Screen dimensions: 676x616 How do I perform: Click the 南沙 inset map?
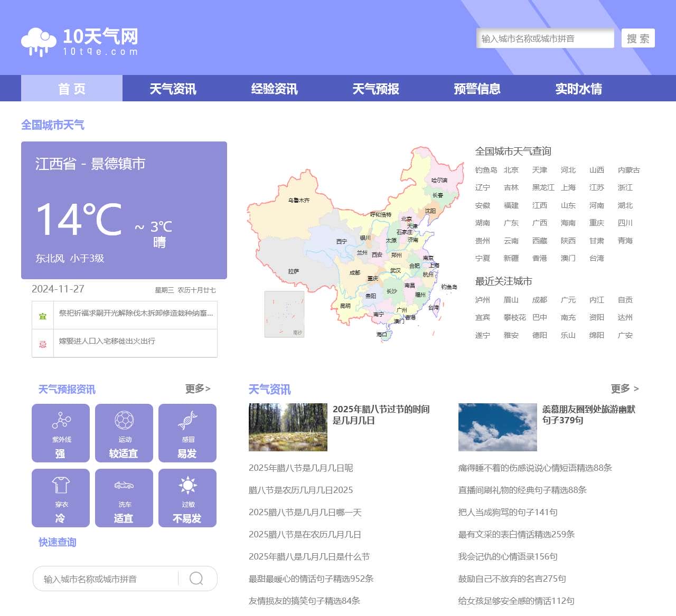[x=284, y=314]
